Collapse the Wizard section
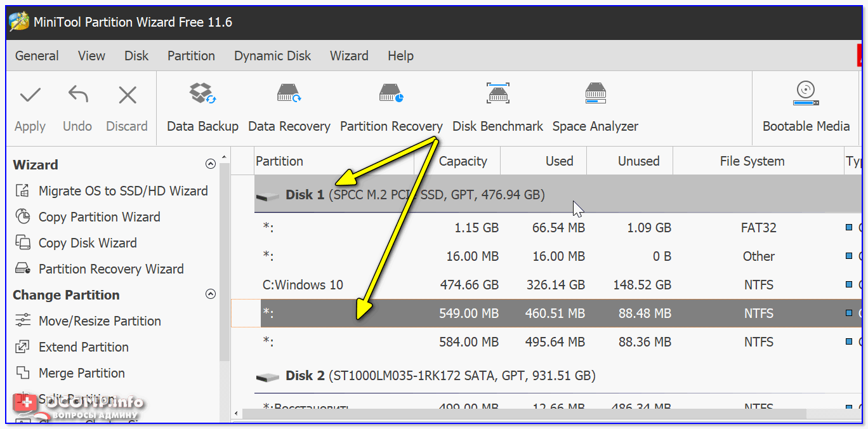Viewport: 868px width, 429px height. pyautogui.click(x=211, y=164)
